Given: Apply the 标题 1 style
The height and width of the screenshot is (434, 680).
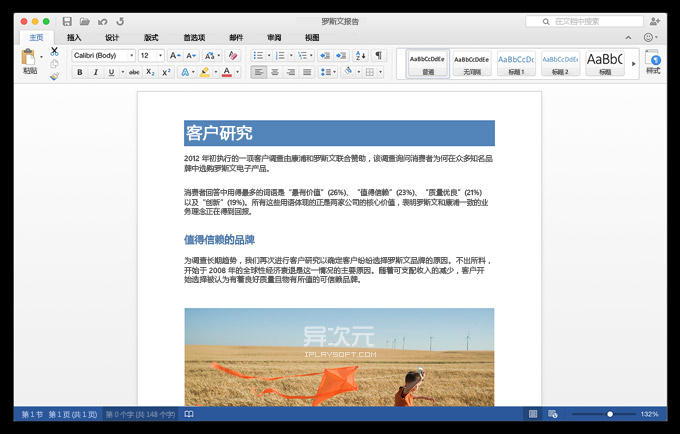Looking at the screenshot, I should click(516, 64).
